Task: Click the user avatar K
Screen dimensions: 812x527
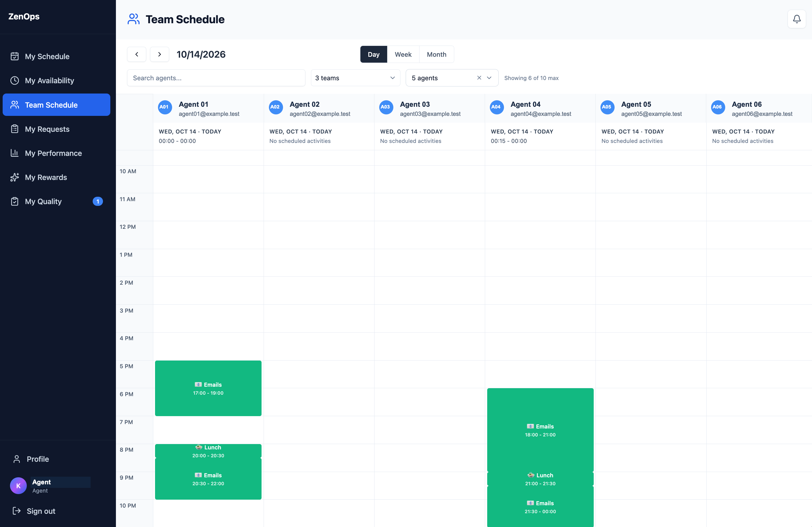Action: coord(19,485)
